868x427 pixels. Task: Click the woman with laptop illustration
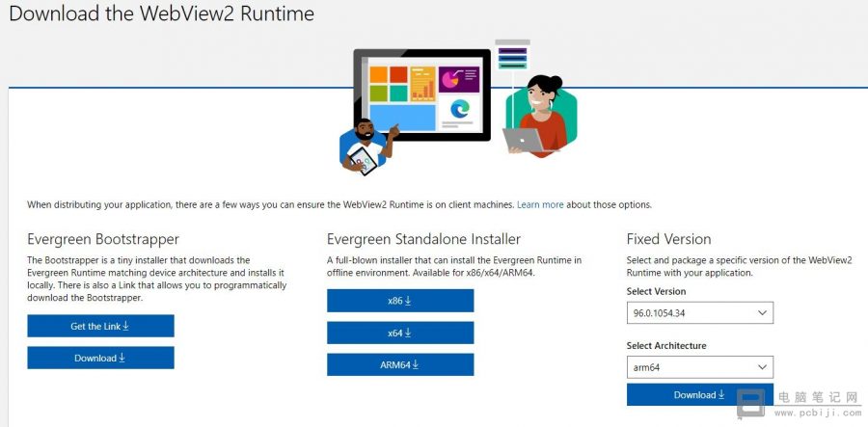(x=540, y=117)
